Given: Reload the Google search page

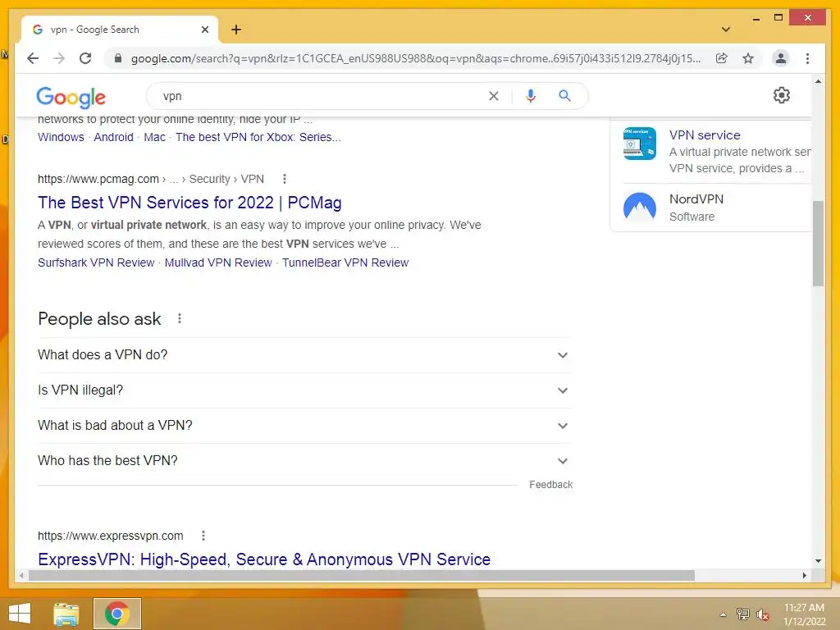Looking at the screenshot, I should [x=85, y=58].
